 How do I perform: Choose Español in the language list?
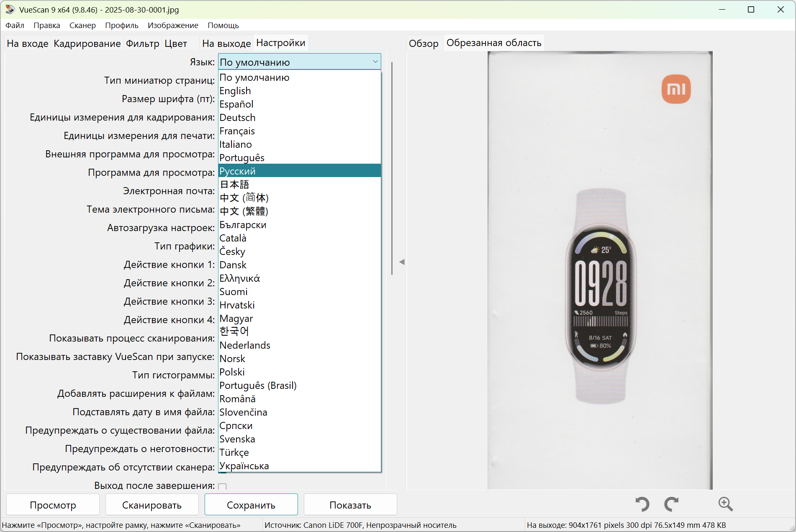pos(300,104)
